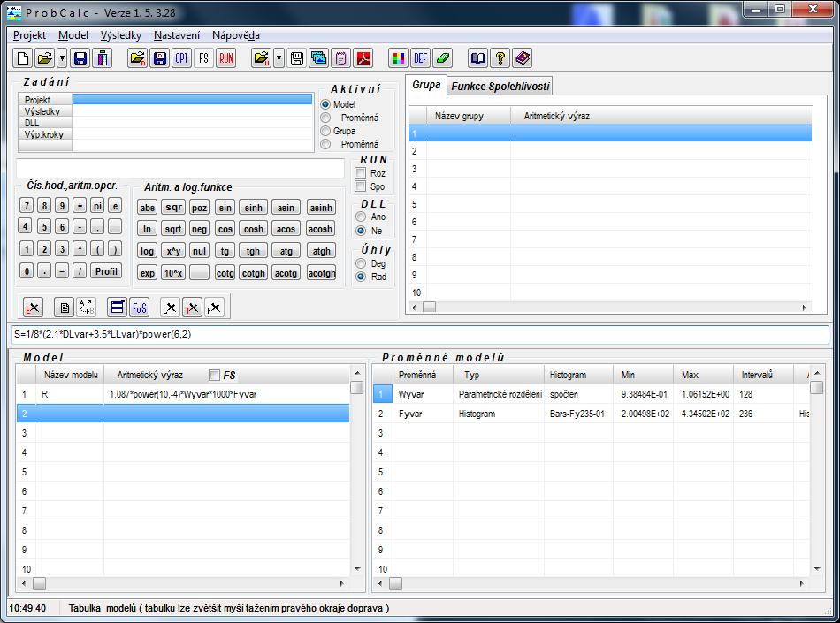Click the purple help book icon
Image resolution: width=840 pixels, height=623 pixels.
(x=522, y=57)
